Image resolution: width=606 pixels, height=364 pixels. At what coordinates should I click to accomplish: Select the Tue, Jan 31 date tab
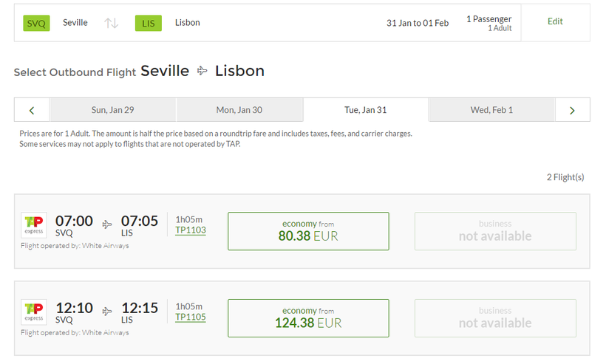tap(365, 110)
